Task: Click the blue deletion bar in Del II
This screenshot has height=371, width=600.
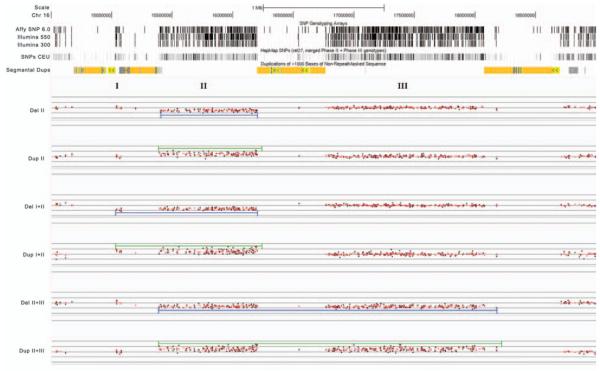Action: [x=209, y=115]
